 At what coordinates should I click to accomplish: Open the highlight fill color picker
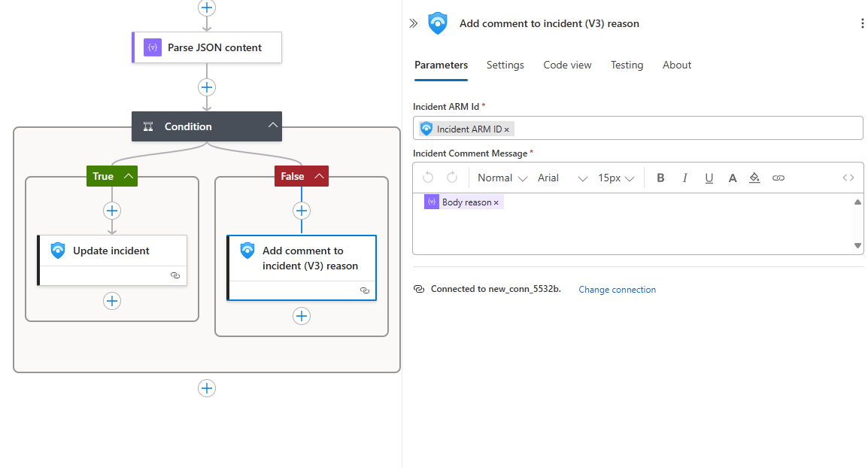pos(754,178)
